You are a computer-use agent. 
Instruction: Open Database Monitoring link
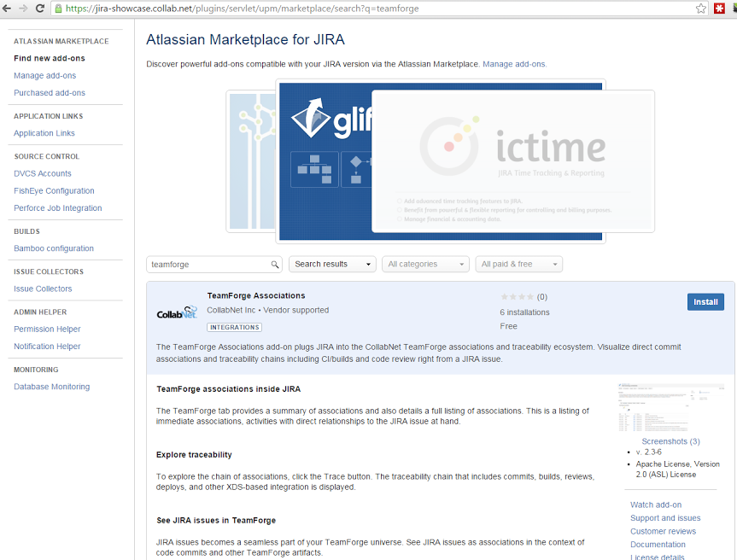coord(52,387)
